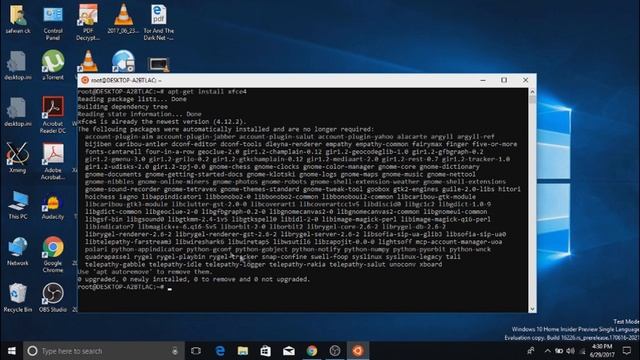Open the taskbar clock and date
This screenshot has height=360, width=640.
click(x=602, y=351)
